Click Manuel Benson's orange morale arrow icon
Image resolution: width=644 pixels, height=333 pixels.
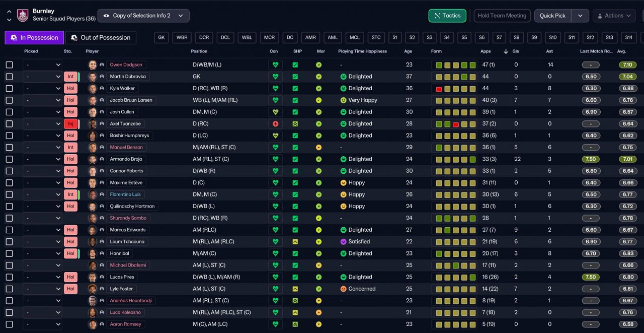(x=318, y=148)
